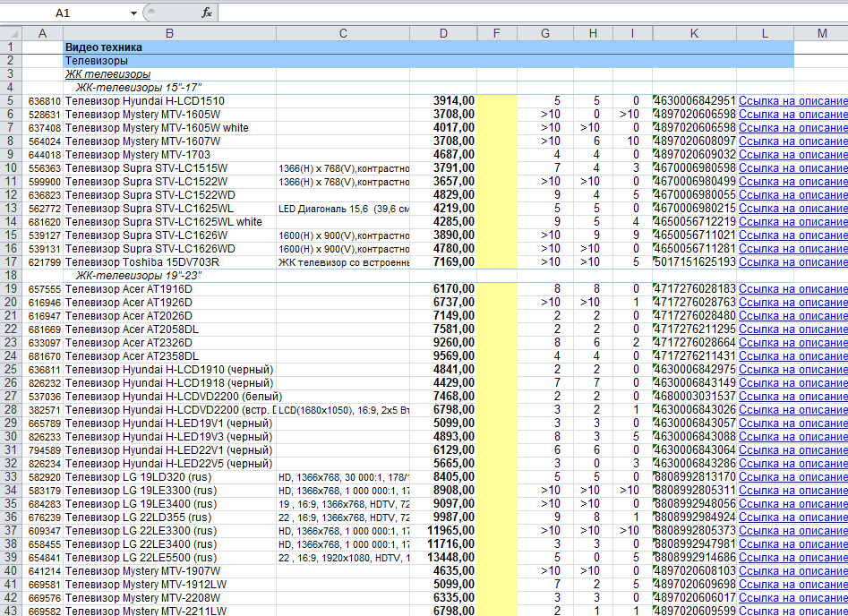The image size is (848, 616).
Task: Open description link for Mystery MTV-2208W
Action: (x=792, y=597)
